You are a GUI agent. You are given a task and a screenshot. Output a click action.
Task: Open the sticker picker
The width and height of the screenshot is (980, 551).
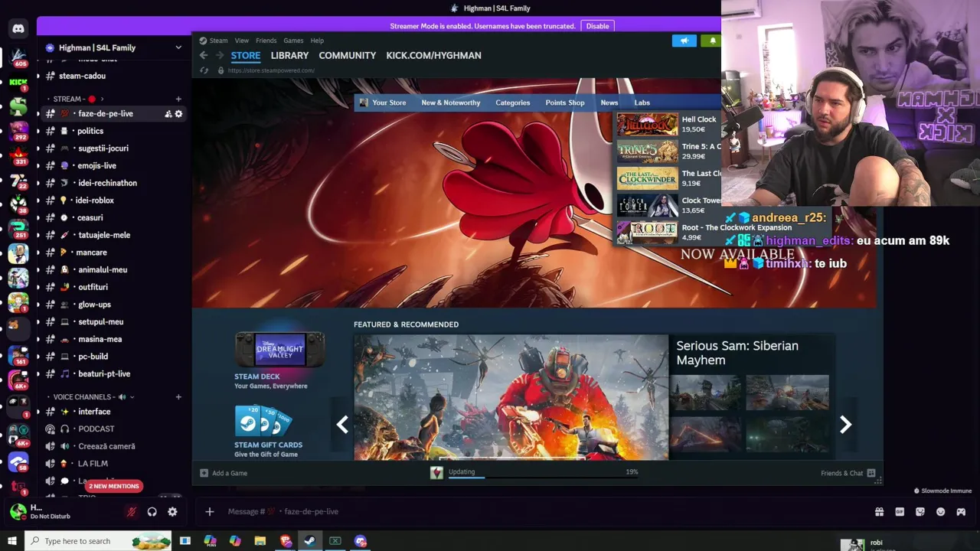click(x=920, y=512)
